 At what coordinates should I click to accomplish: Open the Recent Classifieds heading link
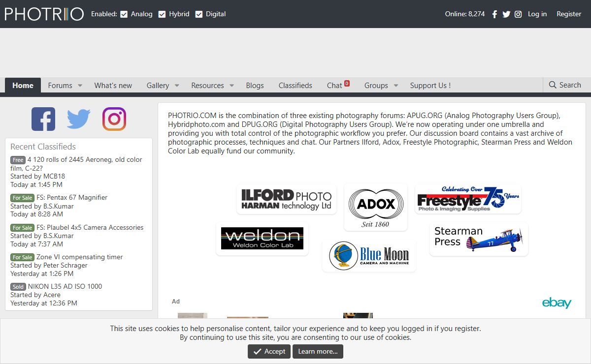(x=43, y=147)
